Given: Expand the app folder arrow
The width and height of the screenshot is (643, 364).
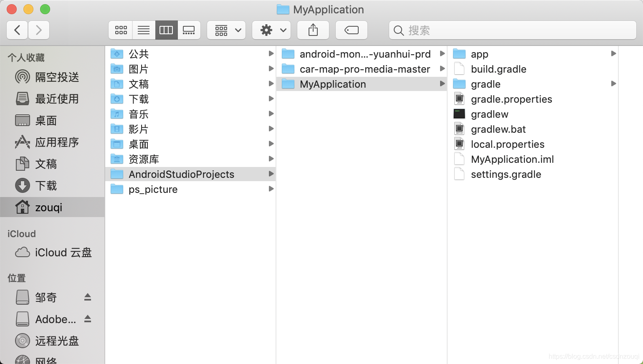Looking at the screenshot, I should click(613, 53).
